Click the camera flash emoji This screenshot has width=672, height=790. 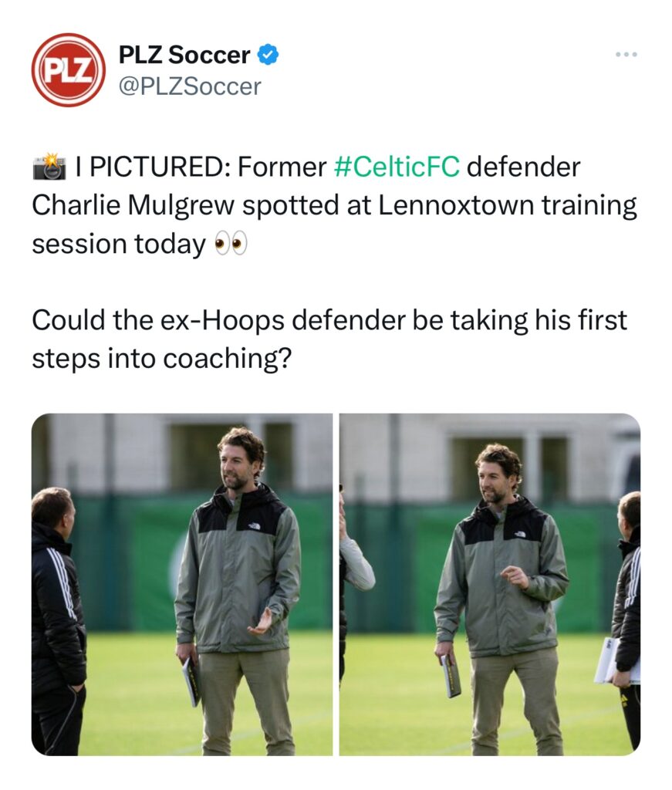tap(49, 167)
